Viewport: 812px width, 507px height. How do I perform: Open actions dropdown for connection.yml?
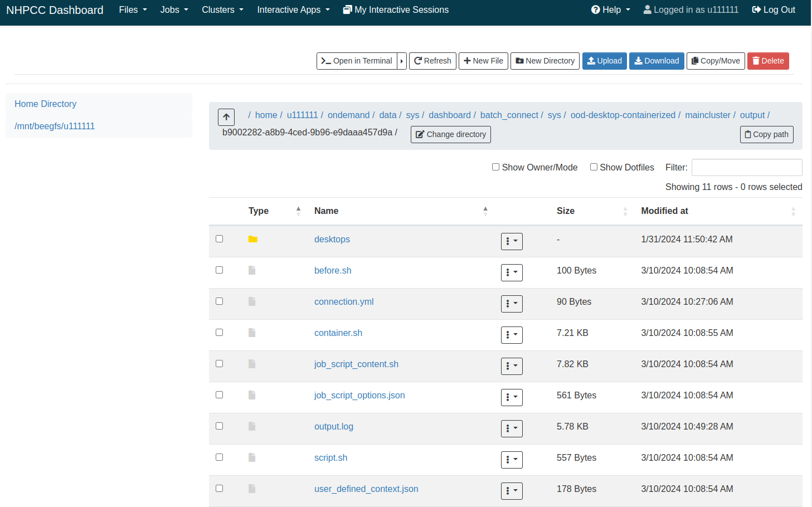(512, 304)
